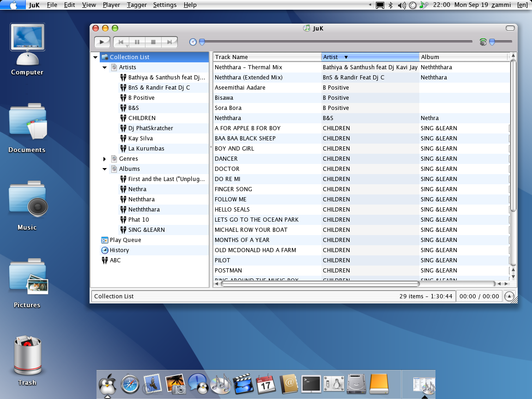Open the photo camera dock icon
The image size is (532, 399).
click(x=175, y=384)
